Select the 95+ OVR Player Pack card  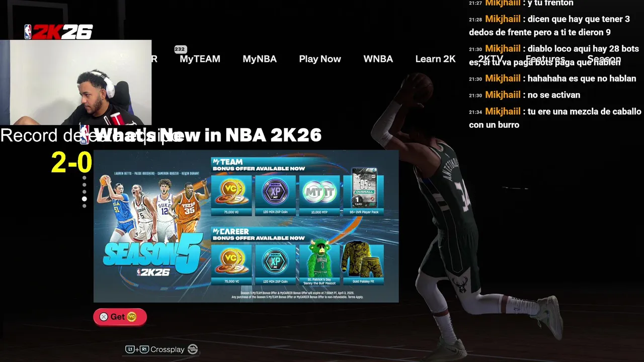pos(364,189)
